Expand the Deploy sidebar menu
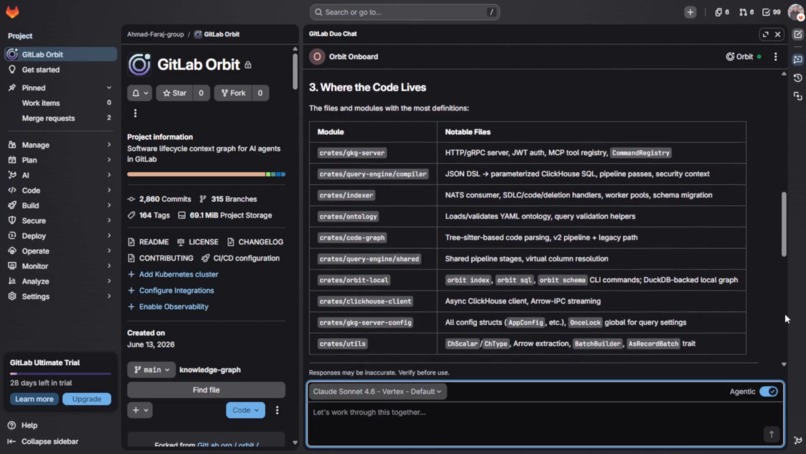 coord(61,235)
